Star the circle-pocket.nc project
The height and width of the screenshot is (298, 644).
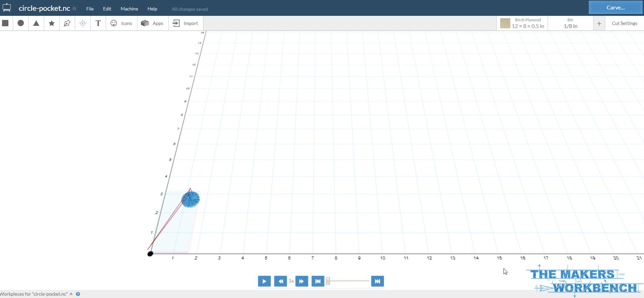point(75,8)
